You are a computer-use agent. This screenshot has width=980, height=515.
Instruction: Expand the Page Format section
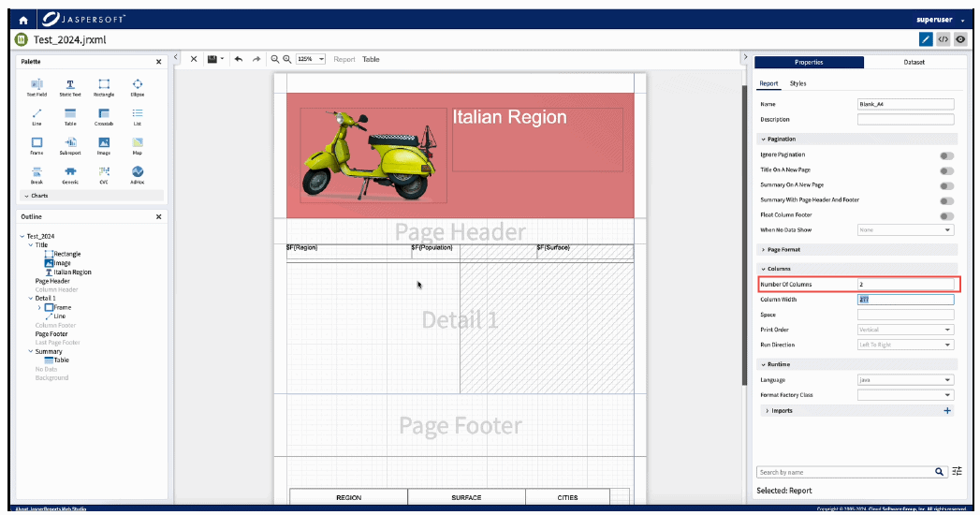coord(784,250)
